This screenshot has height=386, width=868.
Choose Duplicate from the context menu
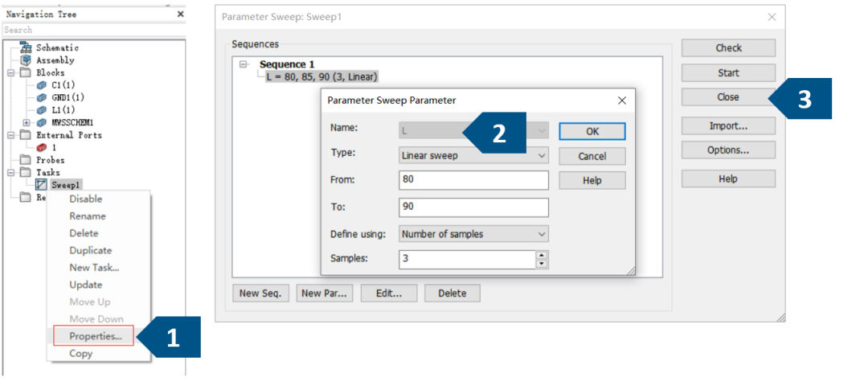pyautogui.click(x=90, y=250)
